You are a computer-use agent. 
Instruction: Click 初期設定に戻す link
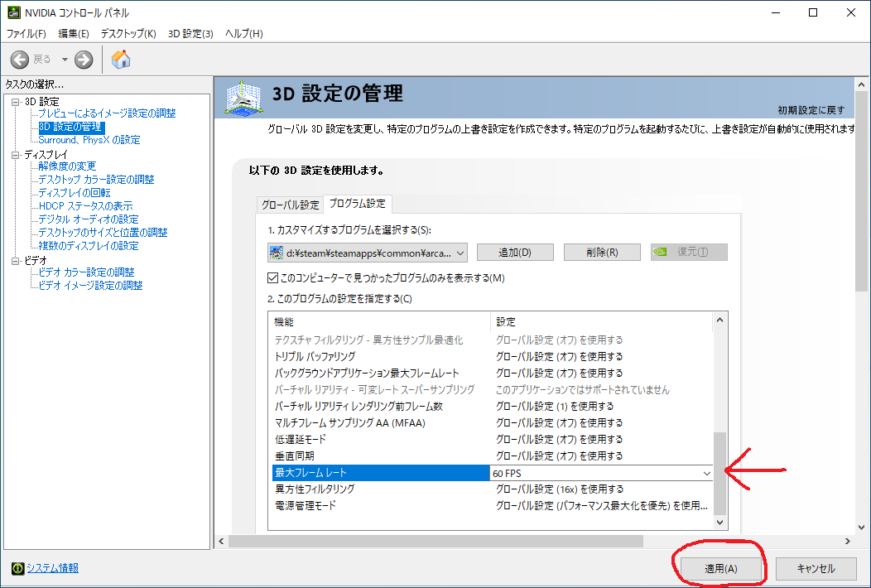[x=811, y=110]
